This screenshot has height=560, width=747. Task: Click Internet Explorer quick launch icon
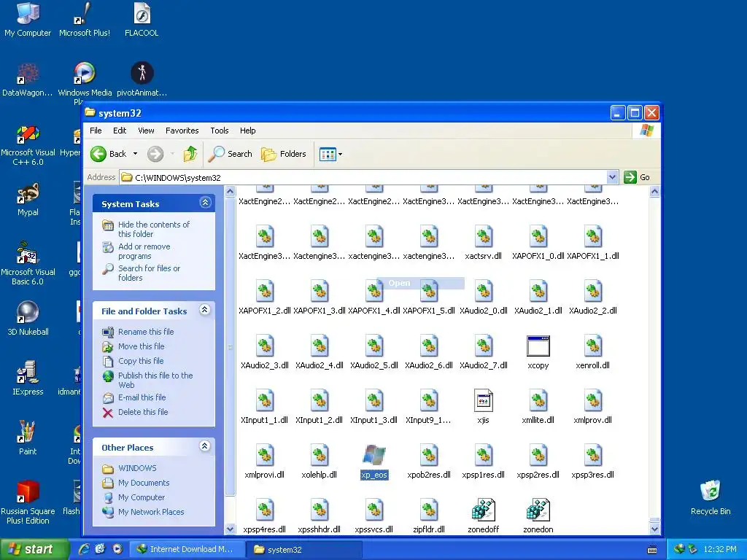tap(84, 549)
